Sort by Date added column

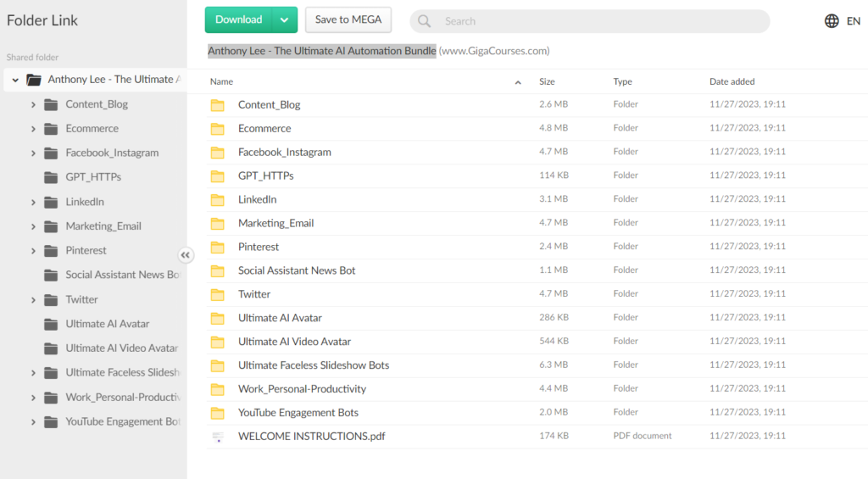point(732,82)
